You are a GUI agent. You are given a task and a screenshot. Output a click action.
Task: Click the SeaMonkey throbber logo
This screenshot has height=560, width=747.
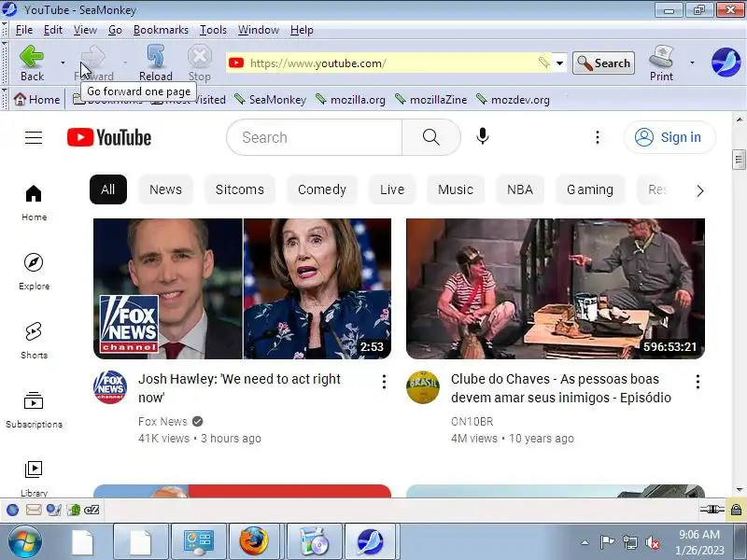point(726,63)
